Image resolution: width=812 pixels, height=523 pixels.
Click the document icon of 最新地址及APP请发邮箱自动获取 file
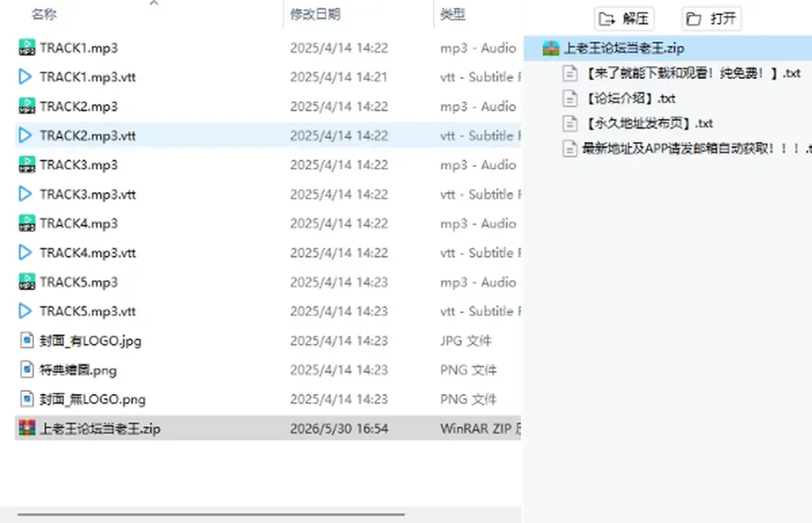(569, 148)
